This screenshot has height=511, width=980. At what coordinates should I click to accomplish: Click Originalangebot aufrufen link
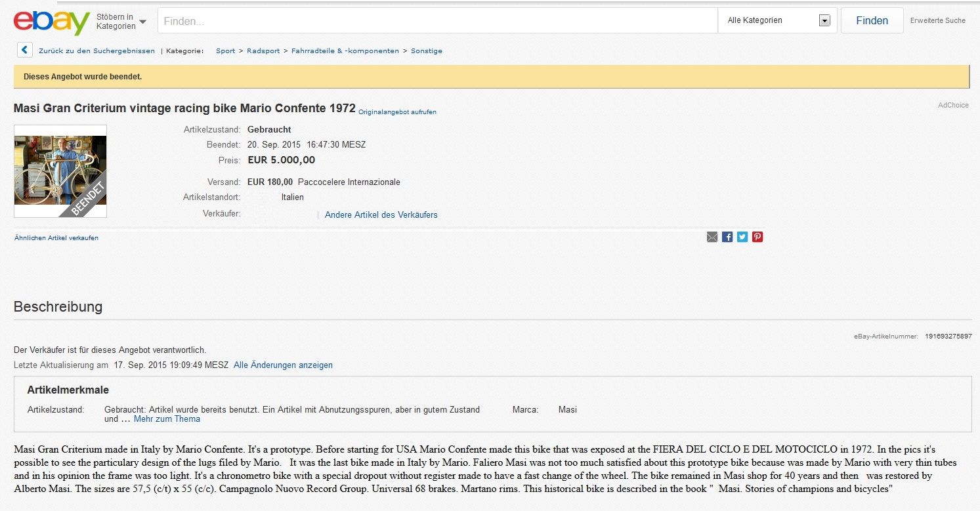(397, 112)
